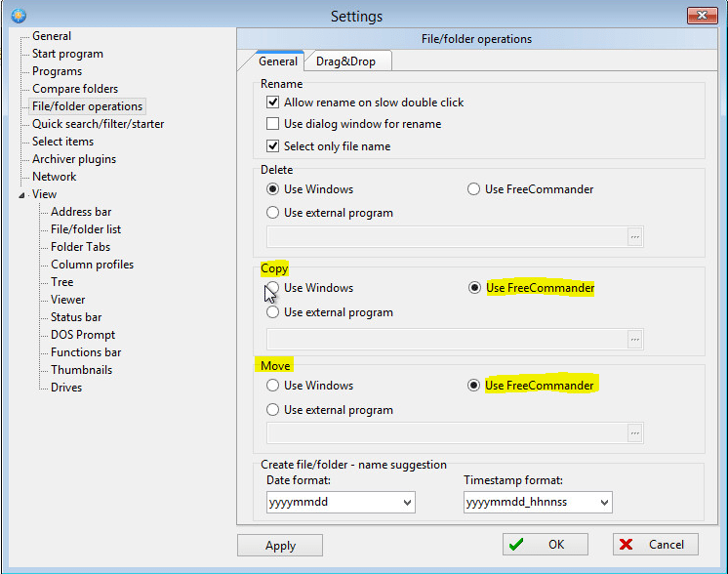Click browse button for Copy external program
Viewport: 728px width, 574px height.
(x=635, y=339)
